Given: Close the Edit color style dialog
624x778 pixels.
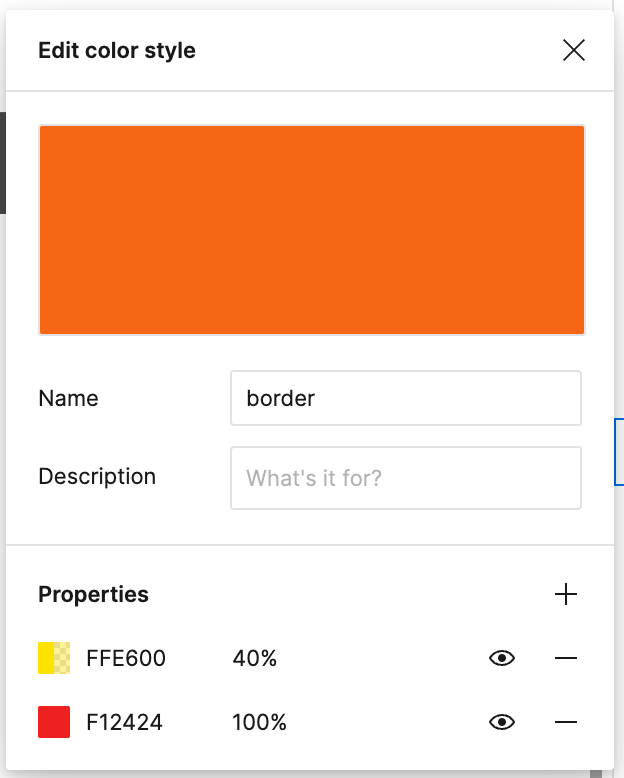Looking at the screenshot, I should click(574, 50).
